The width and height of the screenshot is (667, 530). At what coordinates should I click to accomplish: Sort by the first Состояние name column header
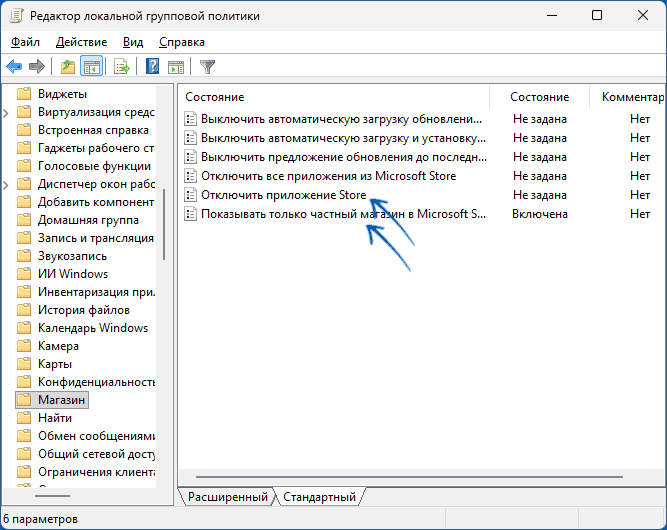[334, 97]
